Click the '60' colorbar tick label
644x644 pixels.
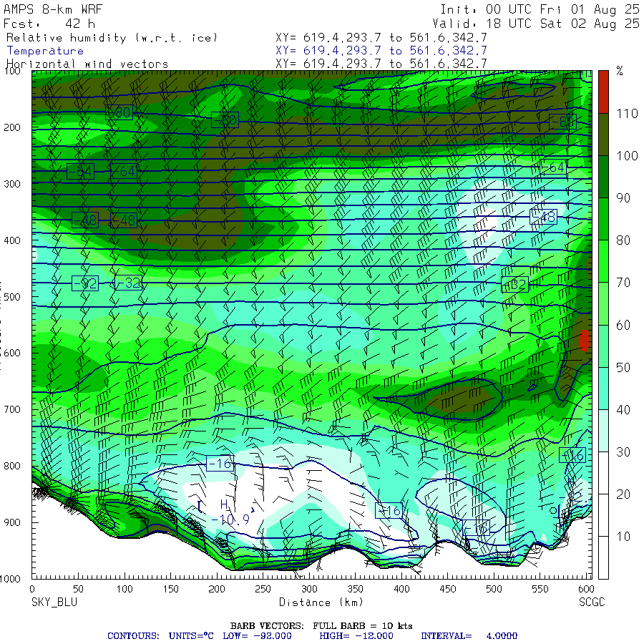coord(623,325)
